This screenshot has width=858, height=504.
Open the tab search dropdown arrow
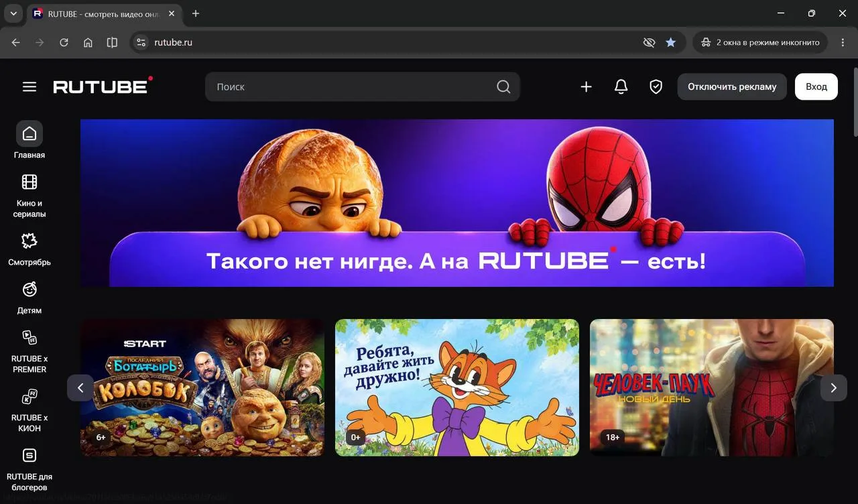click(13, 13)
